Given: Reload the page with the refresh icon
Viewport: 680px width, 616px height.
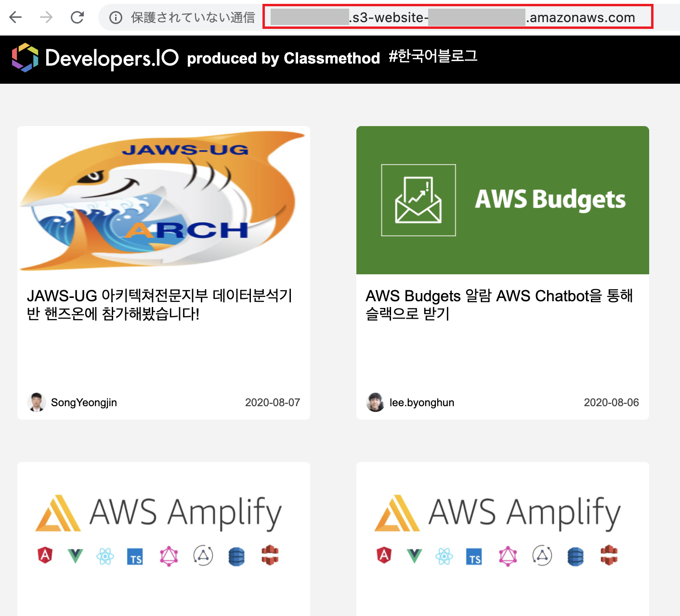Looking at the screenshot, I should coord(77,17).
